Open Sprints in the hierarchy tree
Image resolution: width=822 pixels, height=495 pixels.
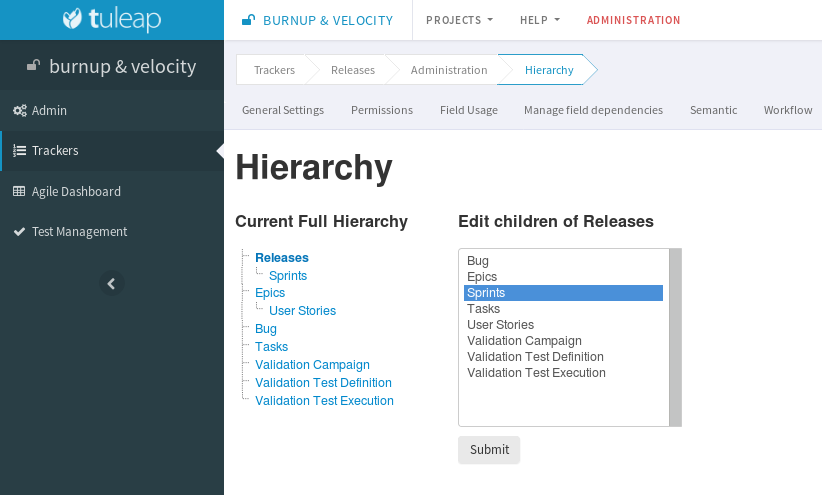[x=288, y=275]
